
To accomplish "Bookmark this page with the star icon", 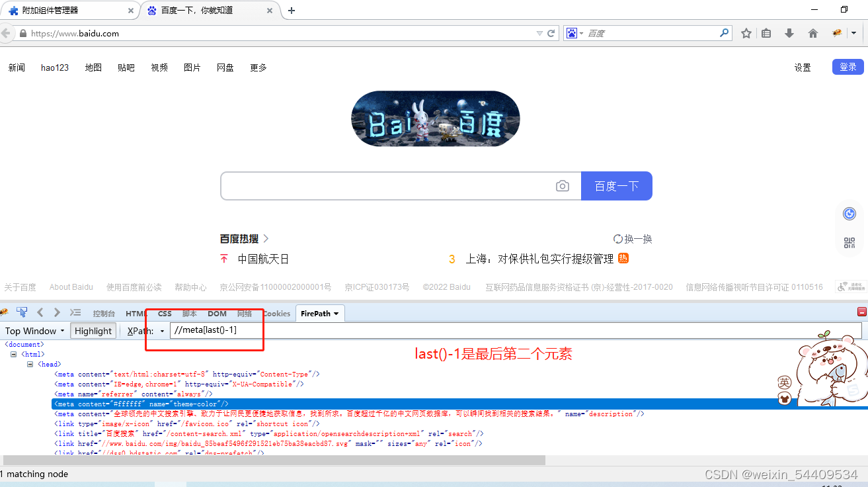I will click(746, 33).
